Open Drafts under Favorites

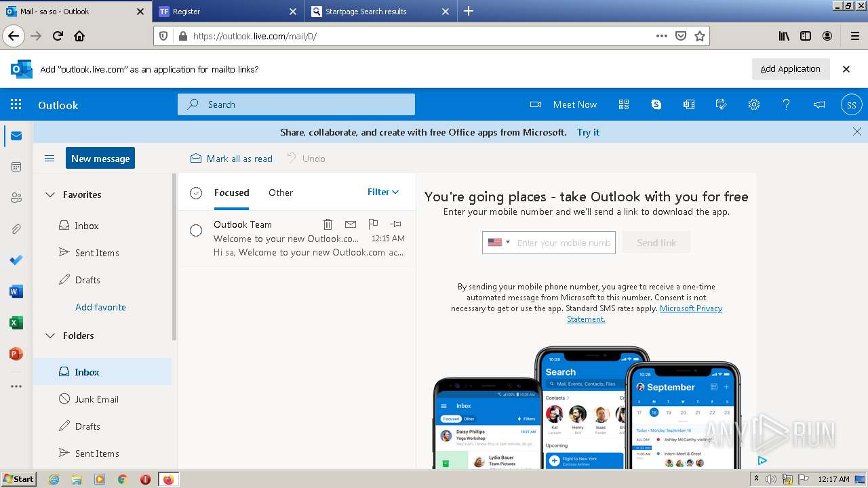coord(102,280)
